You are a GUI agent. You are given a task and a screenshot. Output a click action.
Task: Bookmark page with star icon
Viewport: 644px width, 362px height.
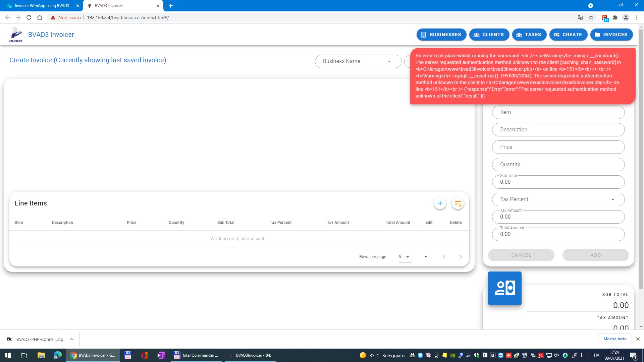[x=591, y=17]
